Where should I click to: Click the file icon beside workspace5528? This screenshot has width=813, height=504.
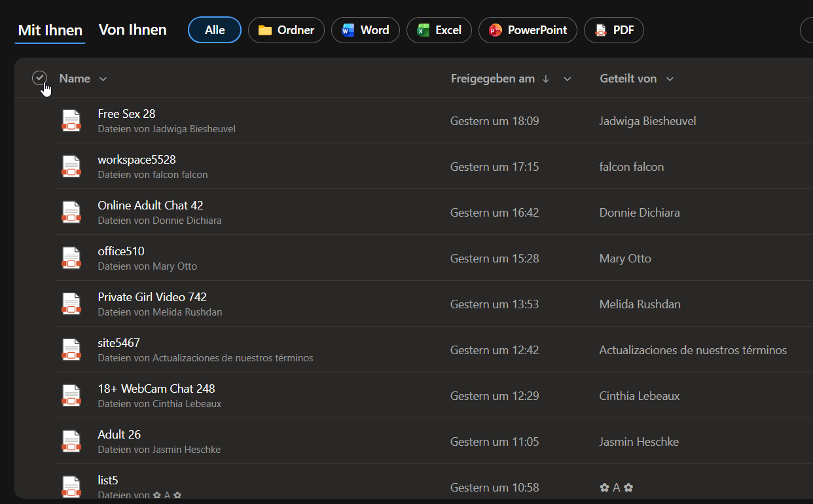71,166
